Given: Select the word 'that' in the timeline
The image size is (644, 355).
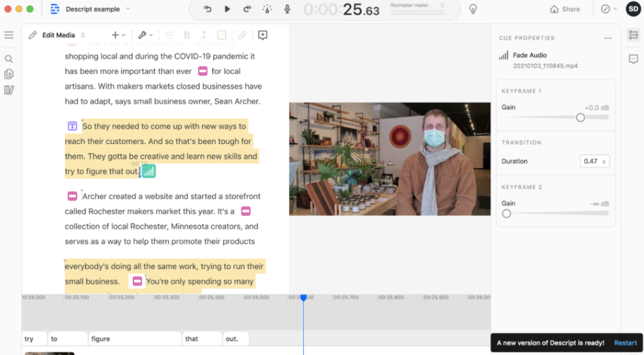Looking at the screenshot, I should coord(202,339).
